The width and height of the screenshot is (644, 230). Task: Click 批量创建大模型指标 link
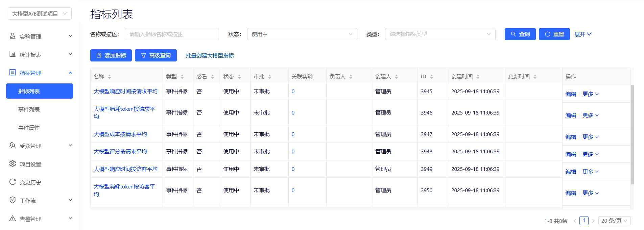tap(210, 55)
